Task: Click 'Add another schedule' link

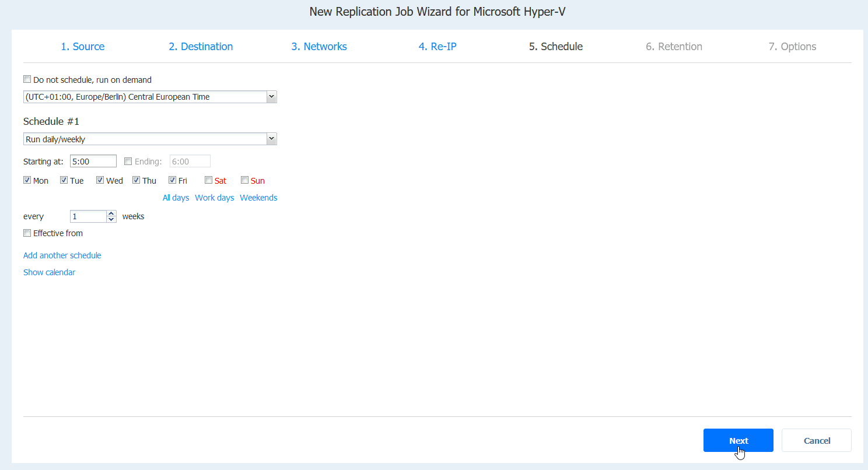Action: point(62,255)
